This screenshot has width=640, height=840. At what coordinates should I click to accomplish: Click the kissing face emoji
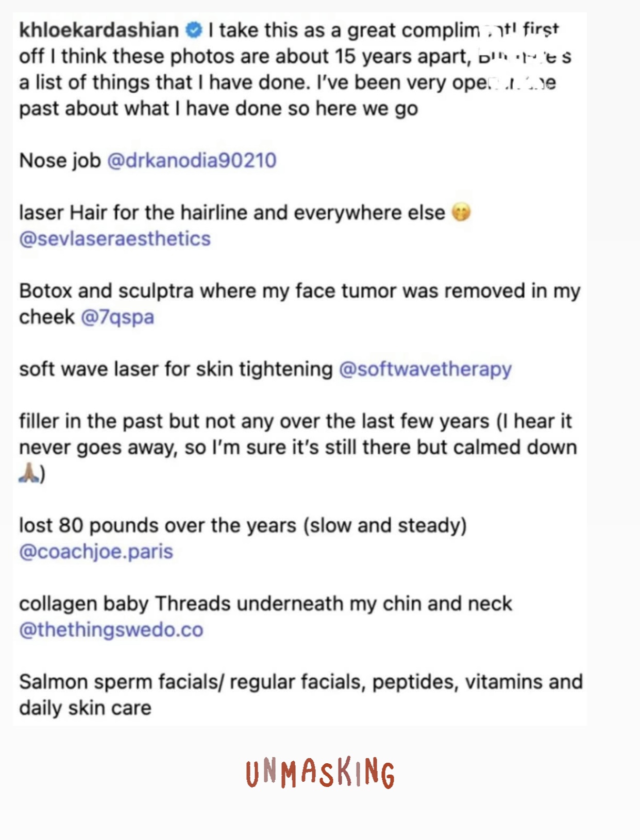coord(461,212)
